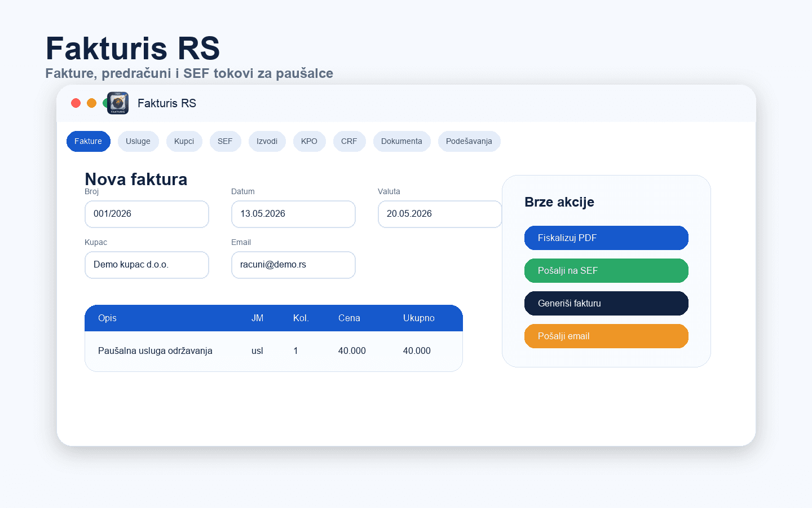Click the orange Pošalji email button

pyautogui.click(x=606, y=336)
